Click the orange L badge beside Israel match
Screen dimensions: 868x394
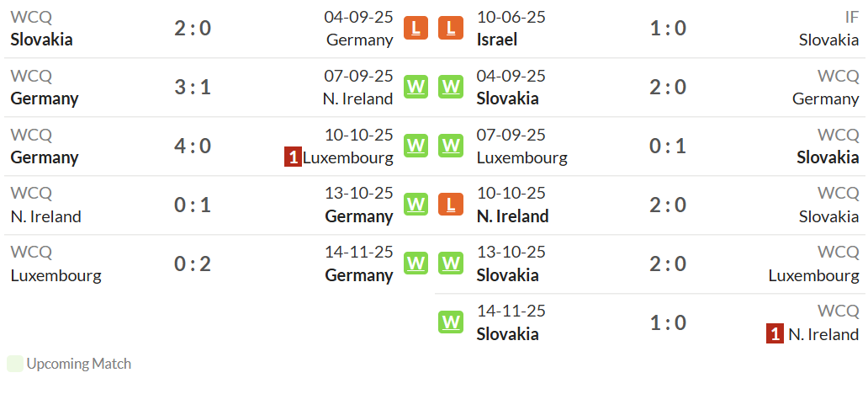[x=451, y=28]
